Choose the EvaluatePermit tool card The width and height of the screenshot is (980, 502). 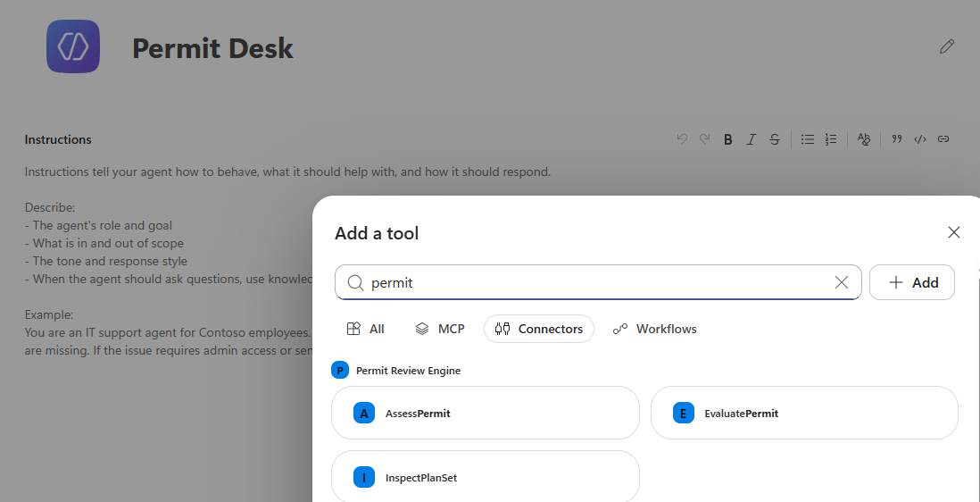tap(804, 413)
